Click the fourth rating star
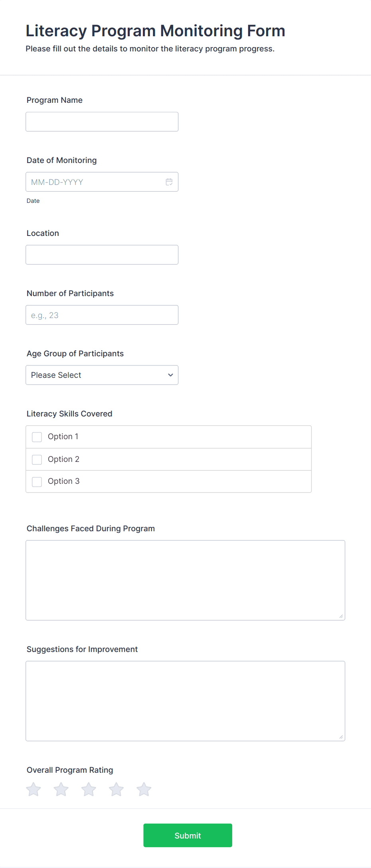This screenshot has height=868, width=371. (x=116, y=789)
